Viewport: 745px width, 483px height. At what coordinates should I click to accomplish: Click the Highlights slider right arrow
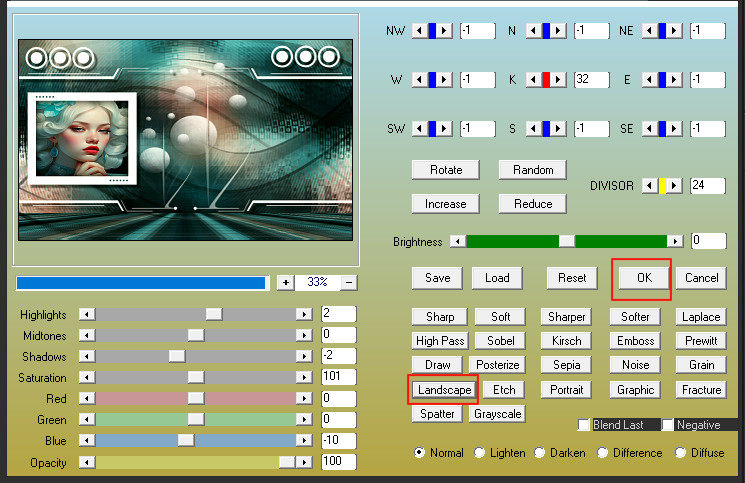[x=303, y=314]
